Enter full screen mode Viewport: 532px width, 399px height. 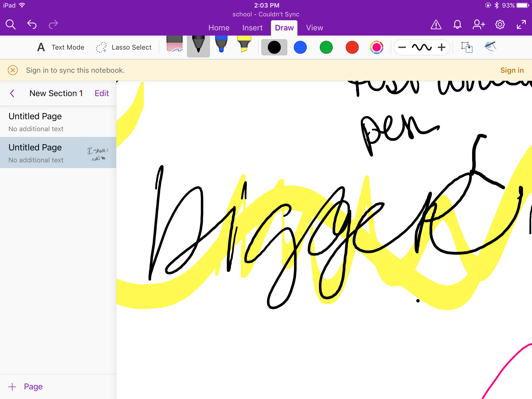pos(521,25)
